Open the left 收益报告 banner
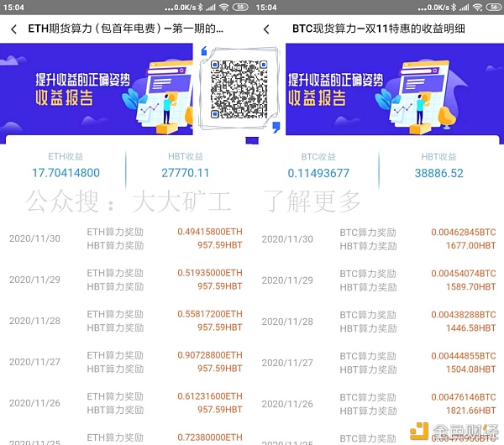This screenshot has height=445, width=504. pyautogui.click(x=96, y=89)
